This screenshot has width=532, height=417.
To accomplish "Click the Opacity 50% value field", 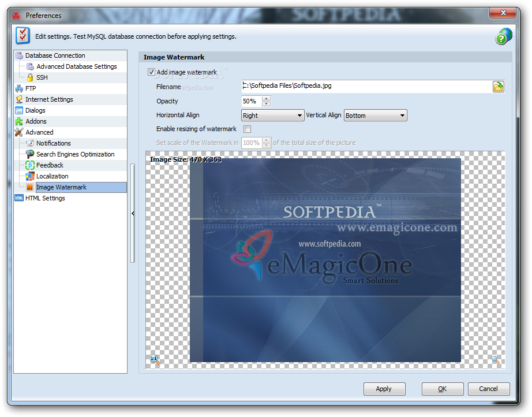I will [x=252, y=101].
